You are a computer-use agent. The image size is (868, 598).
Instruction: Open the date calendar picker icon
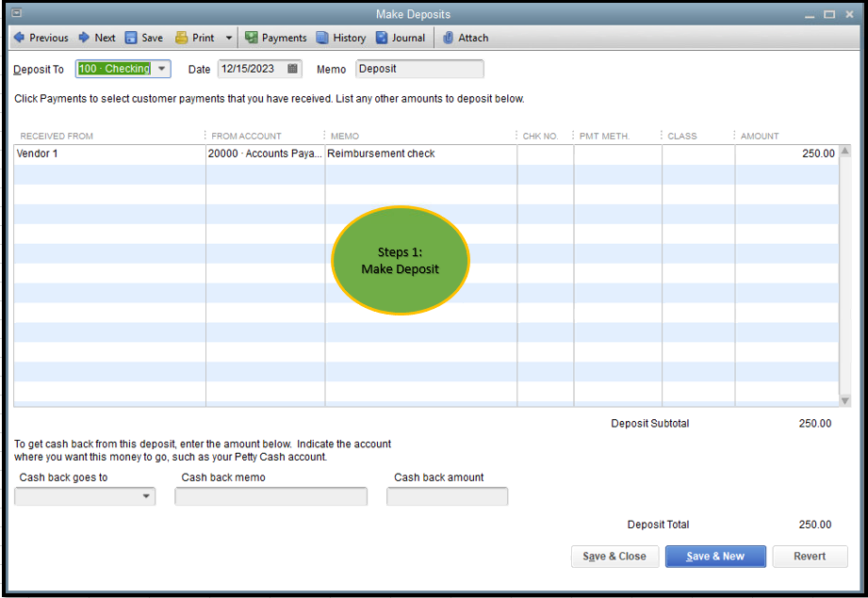pyautogui.click(x=293, y=69)
